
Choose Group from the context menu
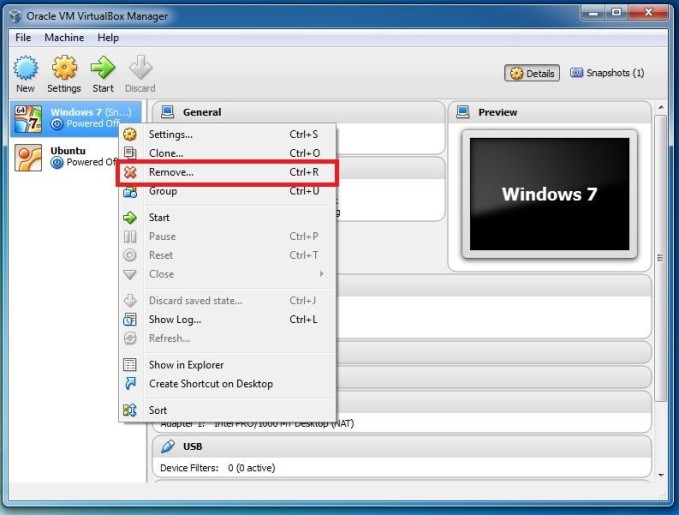pos(227,191)
